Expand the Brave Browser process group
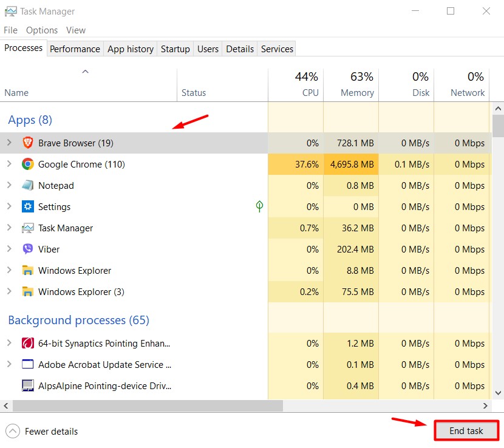The image size is (504, 448). (x=9, y=143)
